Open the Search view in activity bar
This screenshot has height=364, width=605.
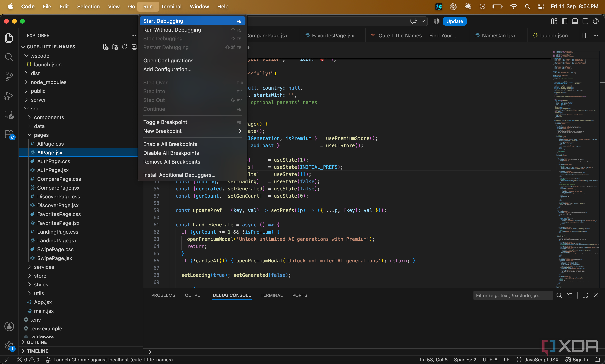(9, 57)
